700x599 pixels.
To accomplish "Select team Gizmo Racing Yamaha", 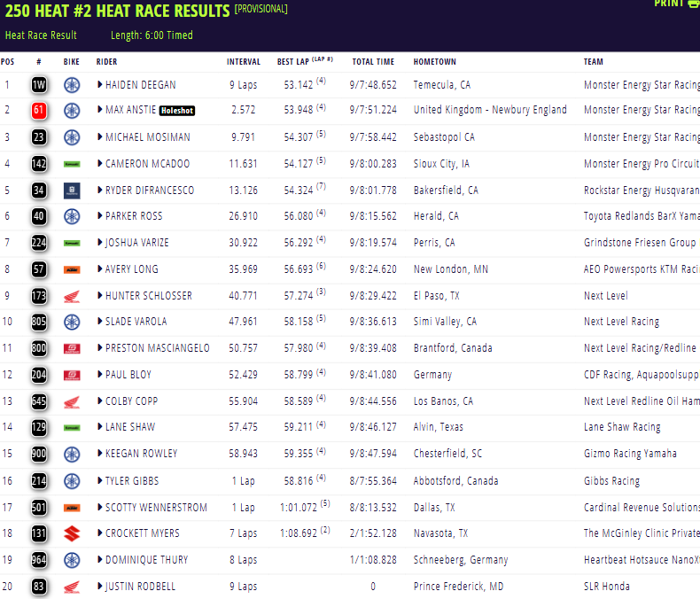I will point(630,454).
